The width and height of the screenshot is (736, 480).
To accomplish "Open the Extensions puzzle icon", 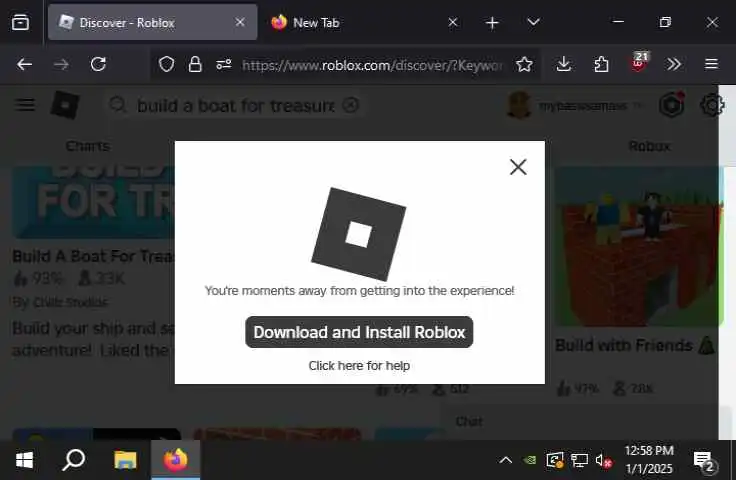I will click(x=601, y=64).
